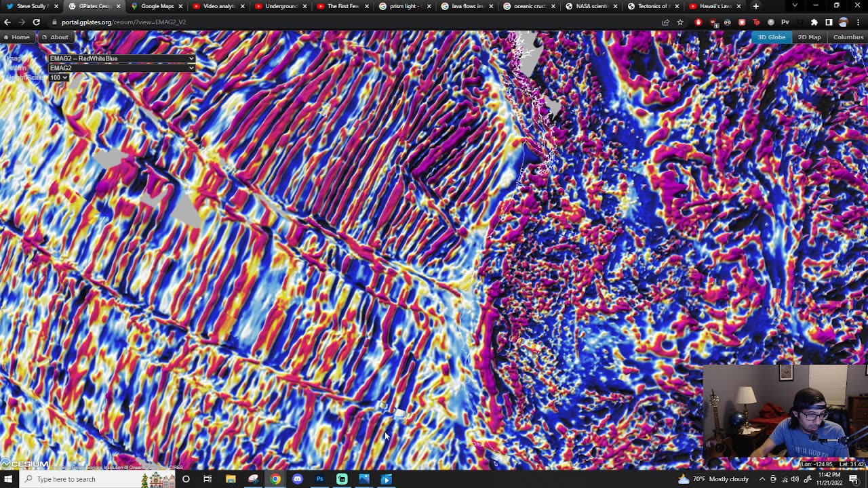Share this page via the share icon
Screen dimensions: 868x488
666,22
